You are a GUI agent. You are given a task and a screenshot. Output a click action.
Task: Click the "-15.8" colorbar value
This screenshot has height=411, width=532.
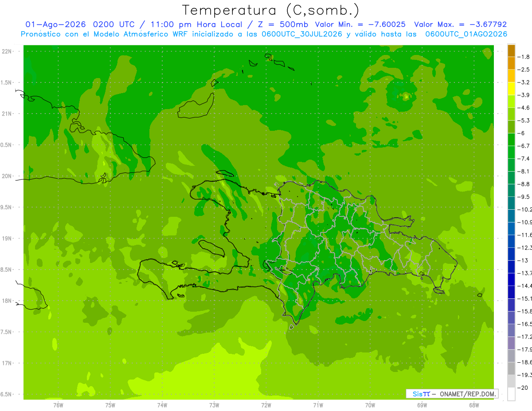coord(524,311)
